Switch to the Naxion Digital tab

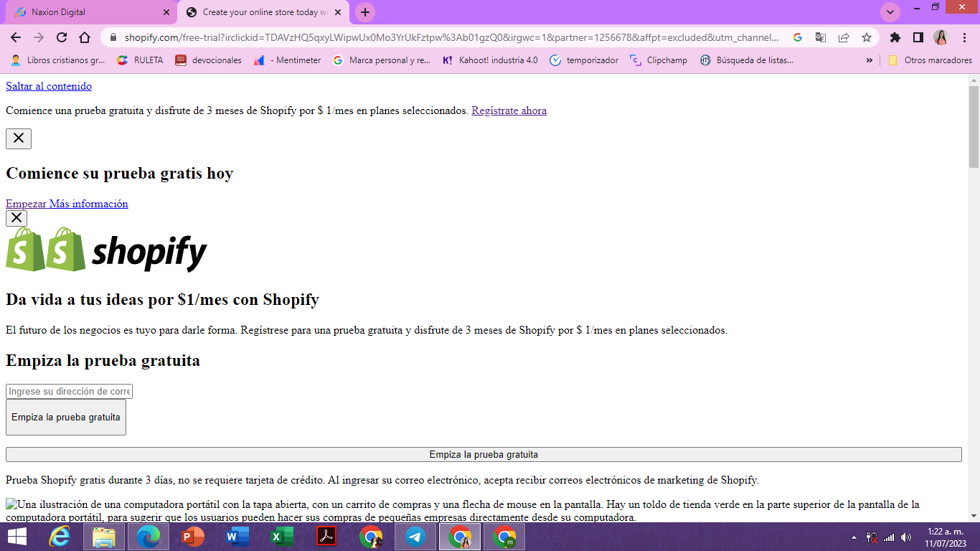[x=92, y=12]
